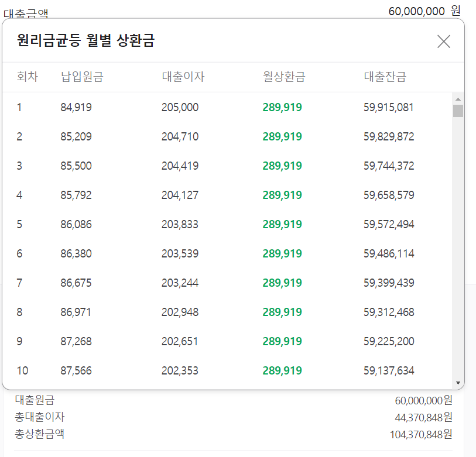
Task: Click interest 204,127
Action: tap(180, 195)
